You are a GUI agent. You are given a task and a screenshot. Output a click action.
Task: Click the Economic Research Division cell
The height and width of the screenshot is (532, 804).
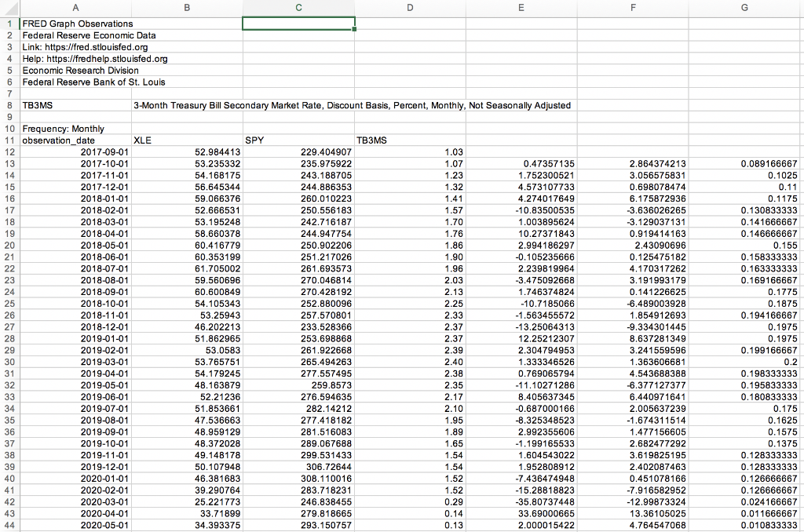pyautogui.click(x=75, y=71)
